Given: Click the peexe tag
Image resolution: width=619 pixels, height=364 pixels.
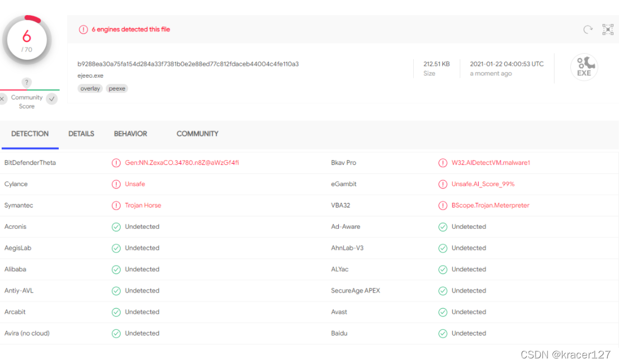Looking at the screenshot, I should click(x=117, y=88).
